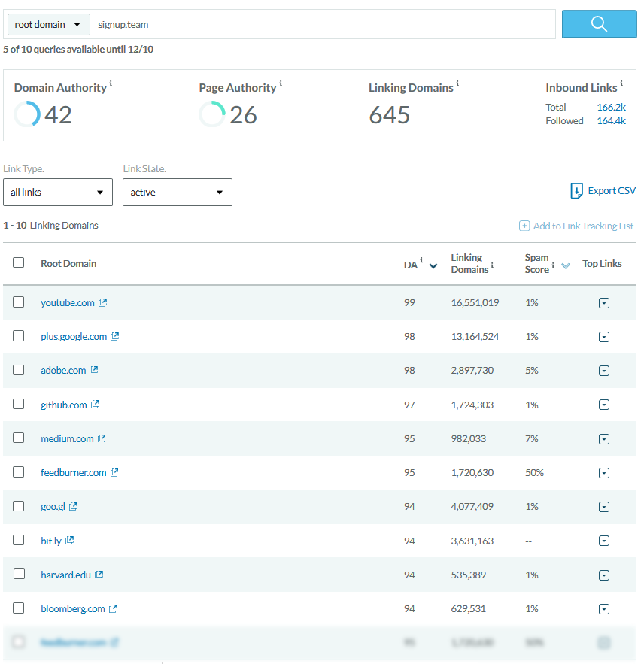The height and width of the screenshot is (664, 644).
Task: Expand Top Links for youtube.com
Action: pos(604,303)
